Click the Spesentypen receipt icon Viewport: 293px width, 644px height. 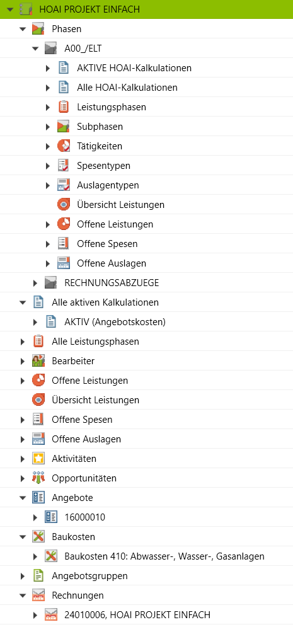pyautogui.click(x=63, y=166)
